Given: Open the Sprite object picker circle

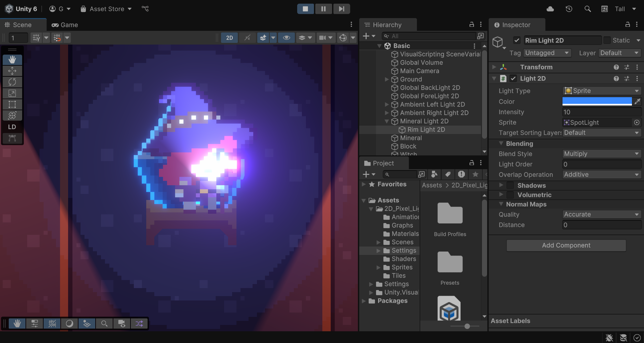Looking at the screenshot, I should pyautogui.click(x=637, y=123).
